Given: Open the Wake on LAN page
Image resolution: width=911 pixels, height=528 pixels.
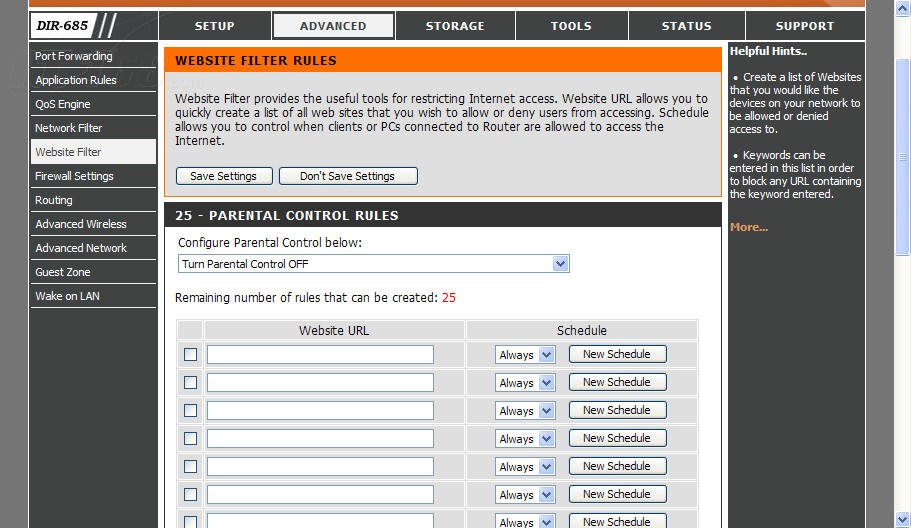Looking at the screenshot, I should 67,296.
